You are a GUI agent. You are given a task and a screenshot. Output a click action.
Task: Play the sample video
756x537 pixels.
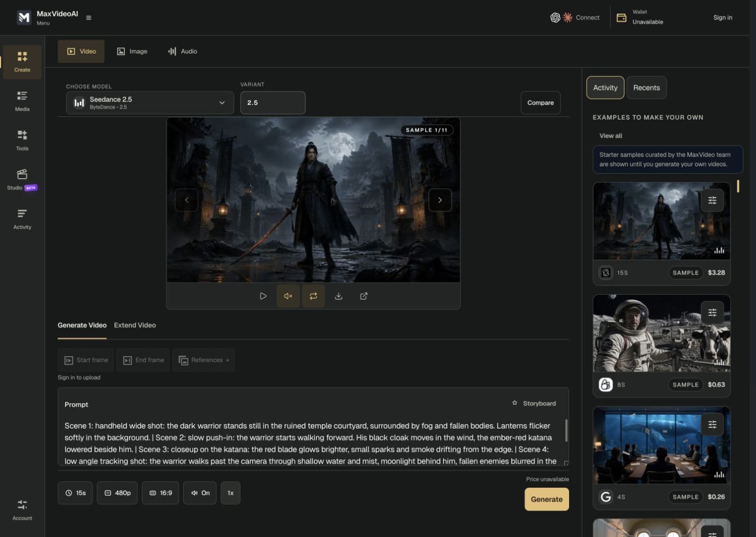coord(263,296)
